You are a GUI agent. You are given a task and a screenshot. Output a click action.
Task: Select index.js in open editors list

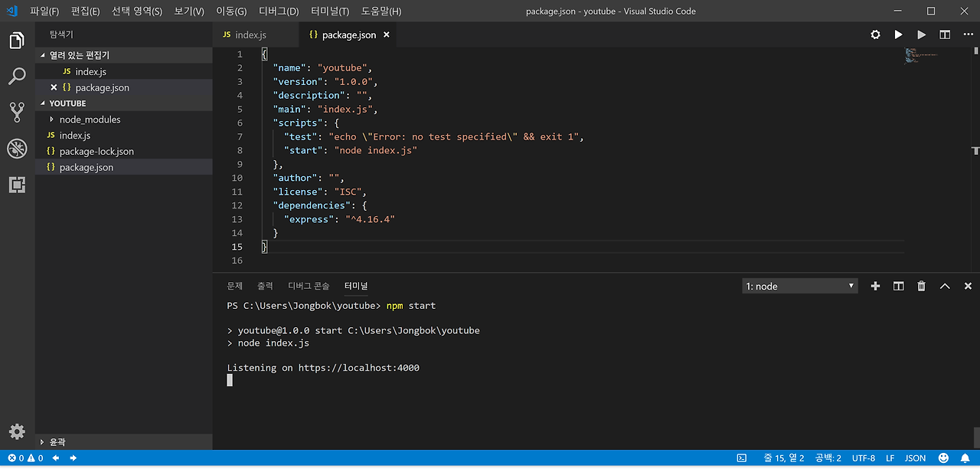click(124, 71)
